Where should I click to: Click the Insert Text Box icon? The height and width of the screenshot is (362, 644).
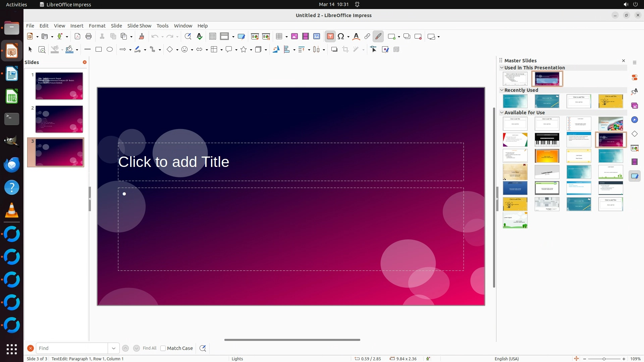click(x=330, y=37)
